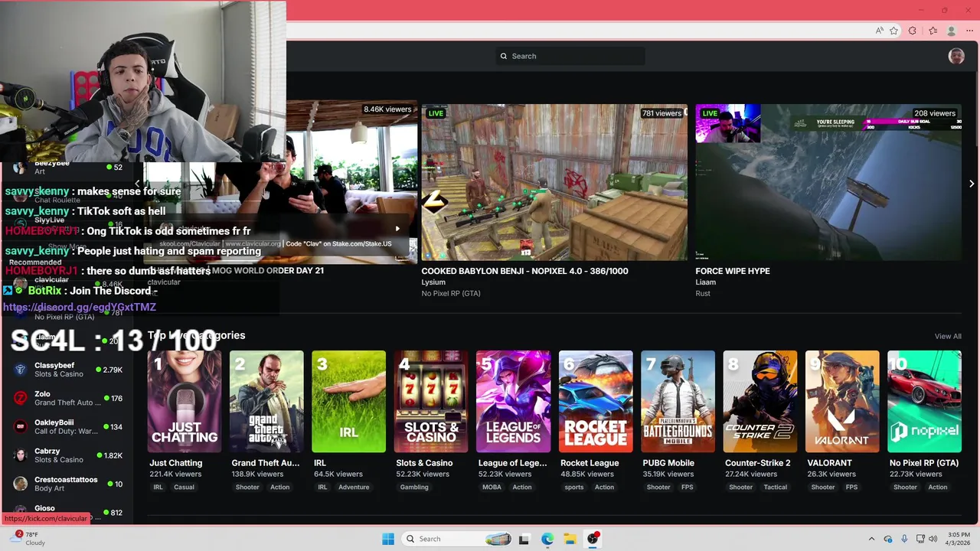Click the Rocket League title text
This screenshot has height=551, width=980.
(x=590, y=463)
